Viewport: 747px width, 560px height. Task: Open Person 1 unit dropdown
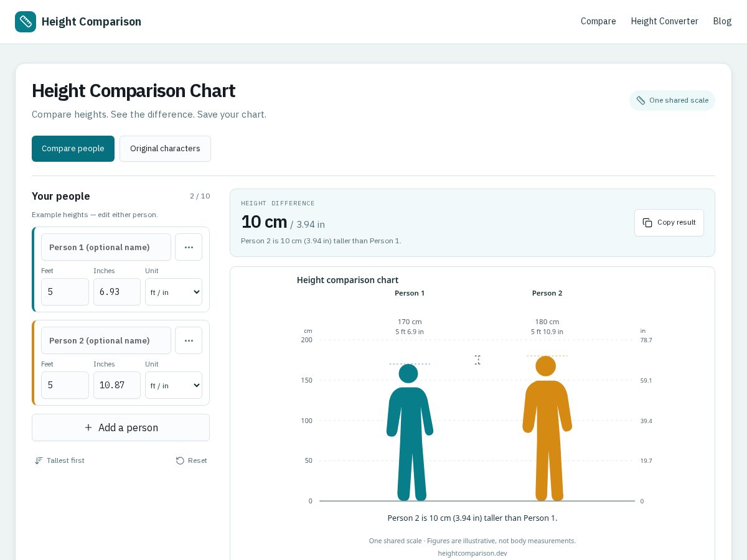click(174, 292)
